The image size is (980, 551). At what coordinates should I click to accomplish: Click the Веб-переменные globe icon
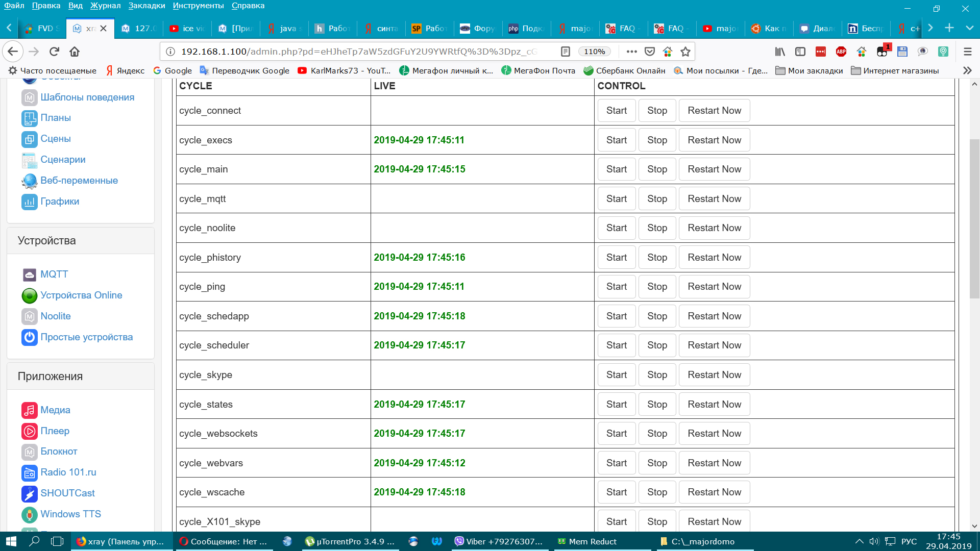(30, 181)
